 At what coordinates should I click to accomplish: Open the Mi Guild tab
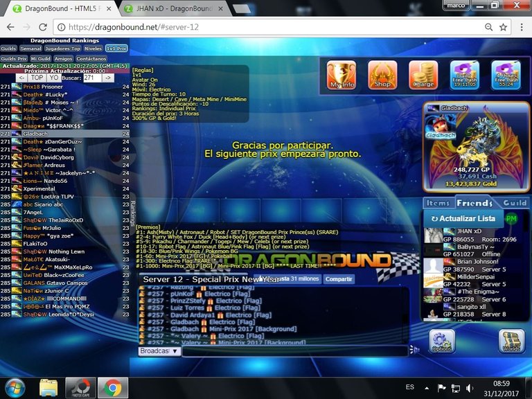point(40,58)
